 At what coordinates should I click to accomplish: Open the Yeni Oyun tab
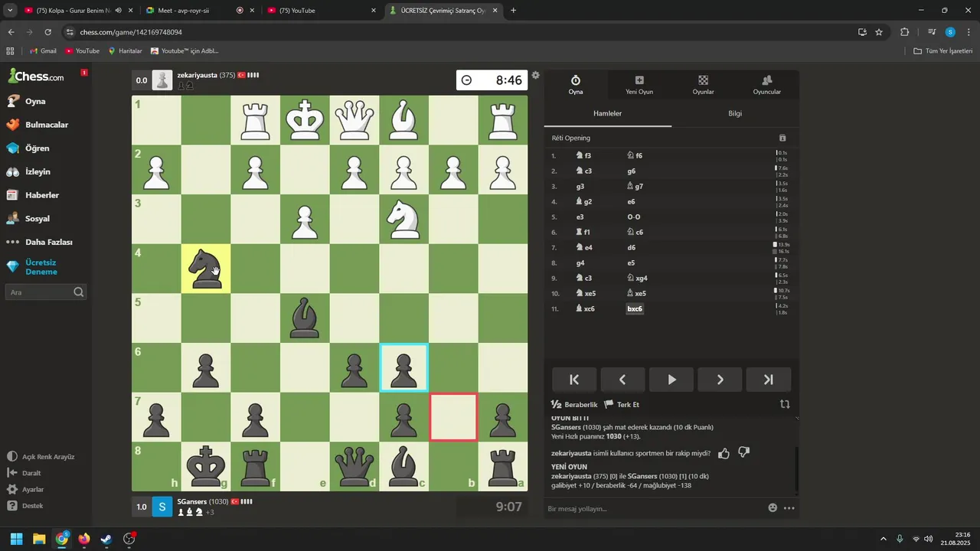tap(639, 85)
